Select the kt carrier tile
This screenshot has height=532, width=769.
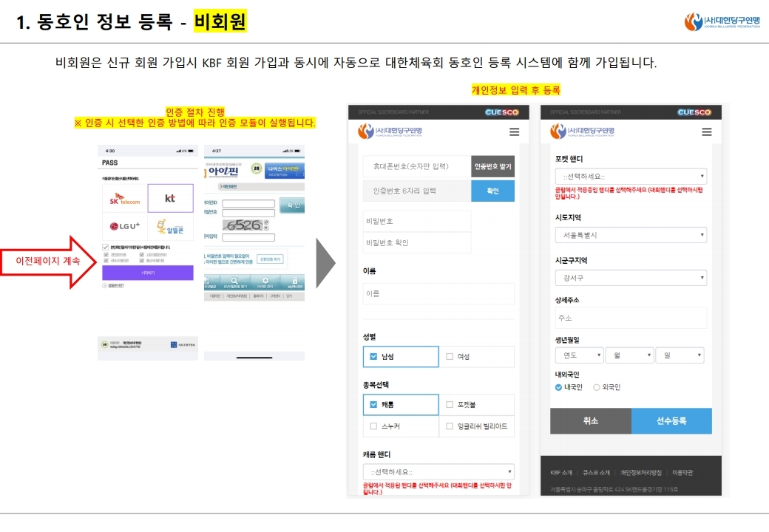(x=170, y=199)
